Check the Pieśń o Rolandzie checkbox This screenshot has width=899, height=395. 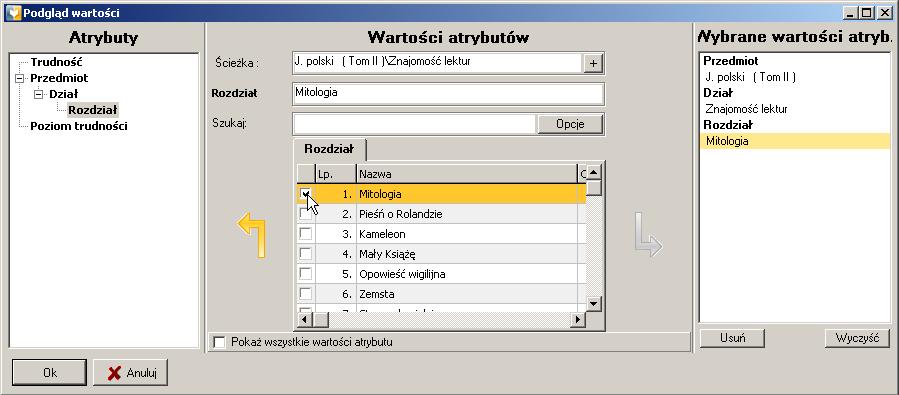click(x=306, y=214)
